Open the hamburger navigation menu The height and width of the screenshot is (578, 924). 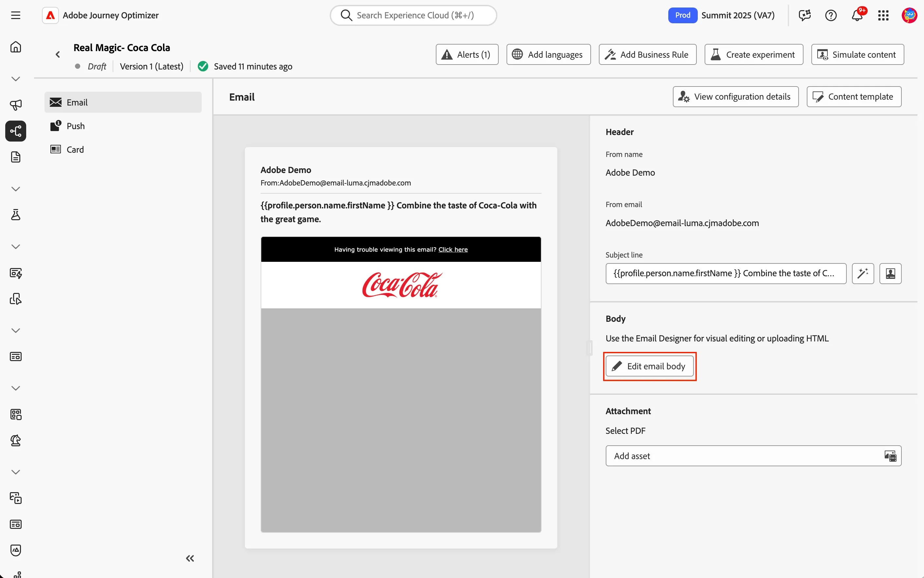[16, 15]
